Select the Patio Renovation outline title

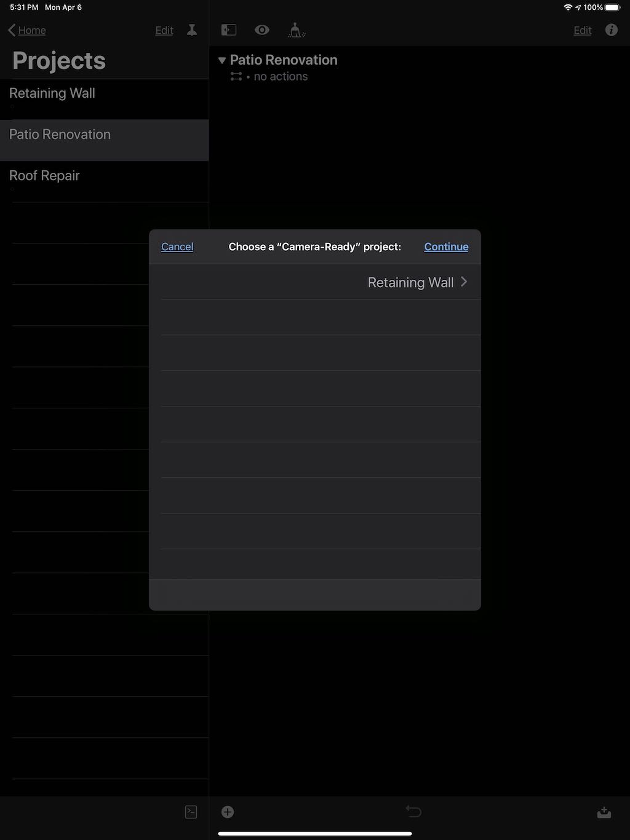[x=284, y=60]
